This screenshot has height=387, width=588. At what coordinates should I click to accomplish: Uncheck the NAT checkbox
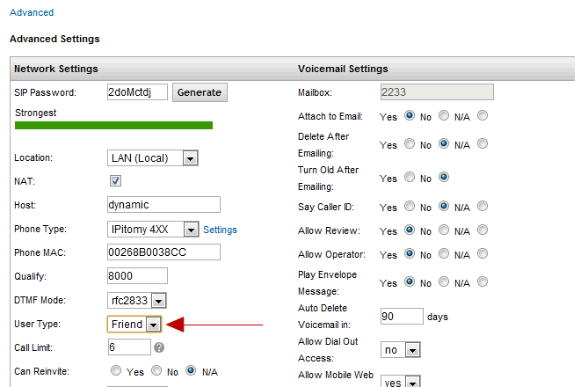pyautogui.click(x=115, y=181)
